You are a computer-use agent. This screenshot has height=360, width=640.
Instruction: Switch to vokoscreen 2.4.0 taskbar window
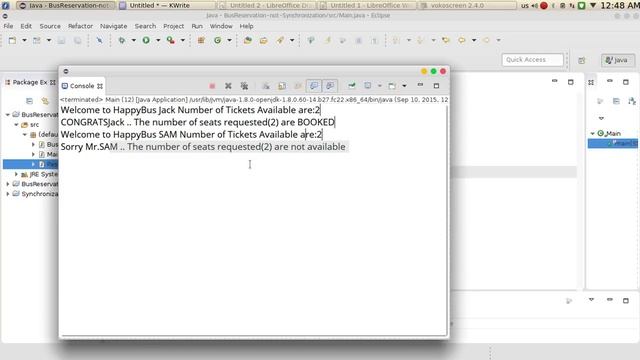pos(468,5)
